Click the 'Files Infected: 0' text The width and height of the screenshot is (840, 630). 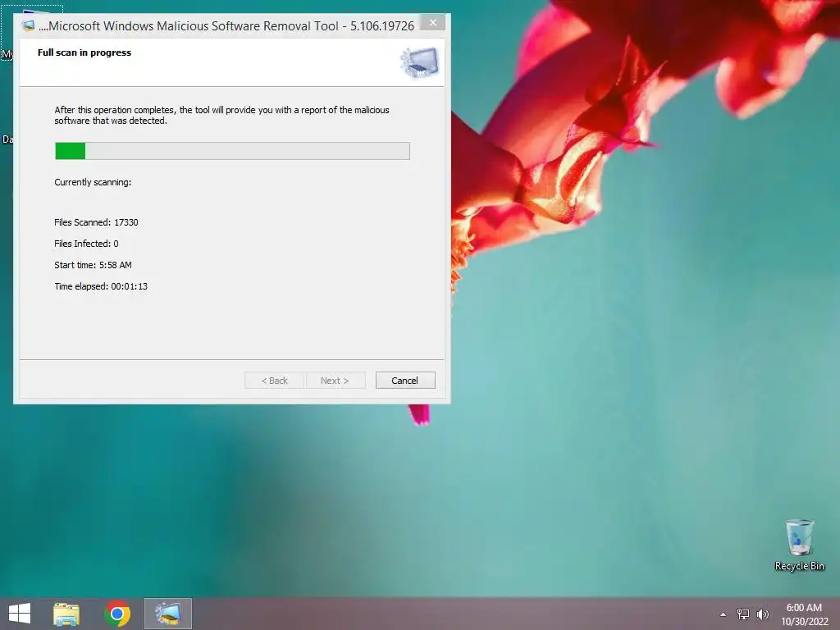coord(86,244)
